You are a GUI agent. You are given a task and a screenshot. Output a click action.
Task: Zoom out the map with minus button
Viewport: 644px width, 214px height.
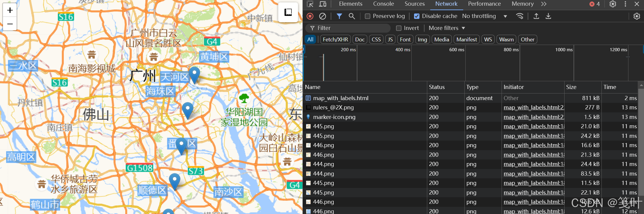(10, 24)
